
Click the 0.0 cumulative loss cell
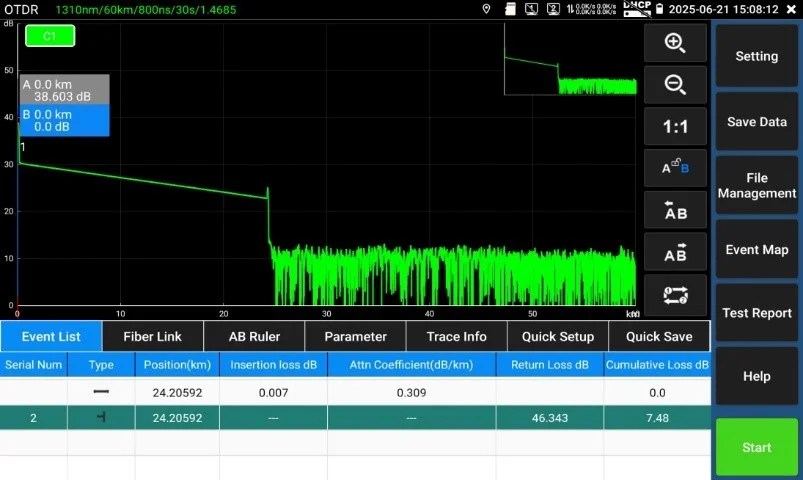pos(657,392)
